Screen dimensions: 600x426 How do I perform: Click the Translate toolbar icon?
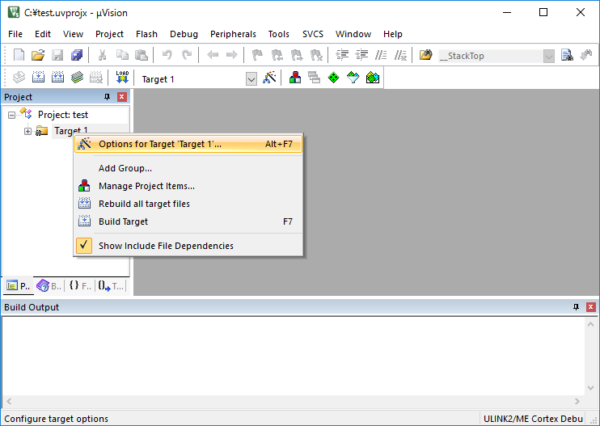19,78
